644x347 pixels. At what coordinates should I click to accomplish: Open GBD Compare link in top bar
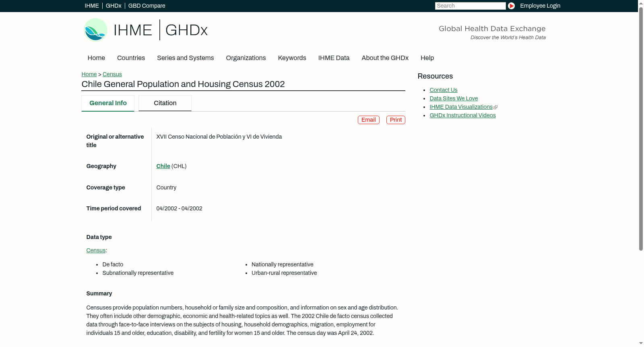click(x=147, y=6)
